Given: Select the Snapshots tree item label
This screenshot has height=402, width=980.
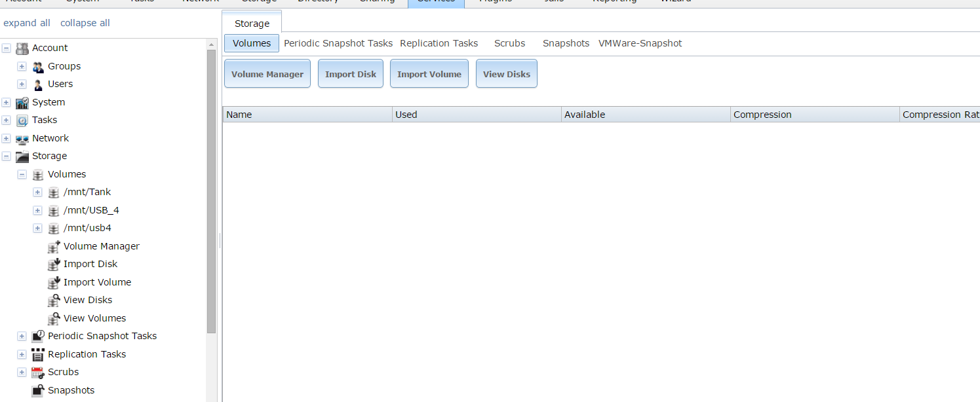Looking at the screenshot, I should coord(71,390).
